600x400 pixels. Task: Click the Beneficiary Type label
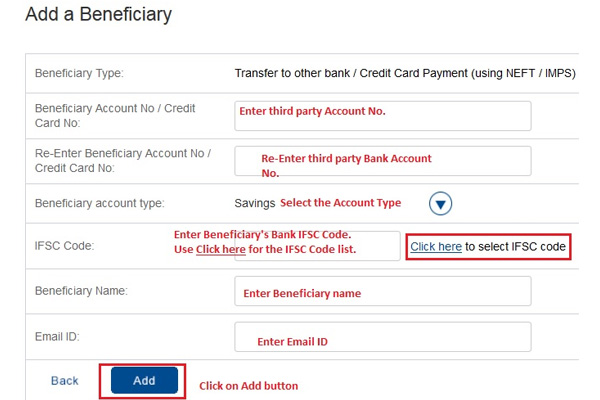click(79, 73)
